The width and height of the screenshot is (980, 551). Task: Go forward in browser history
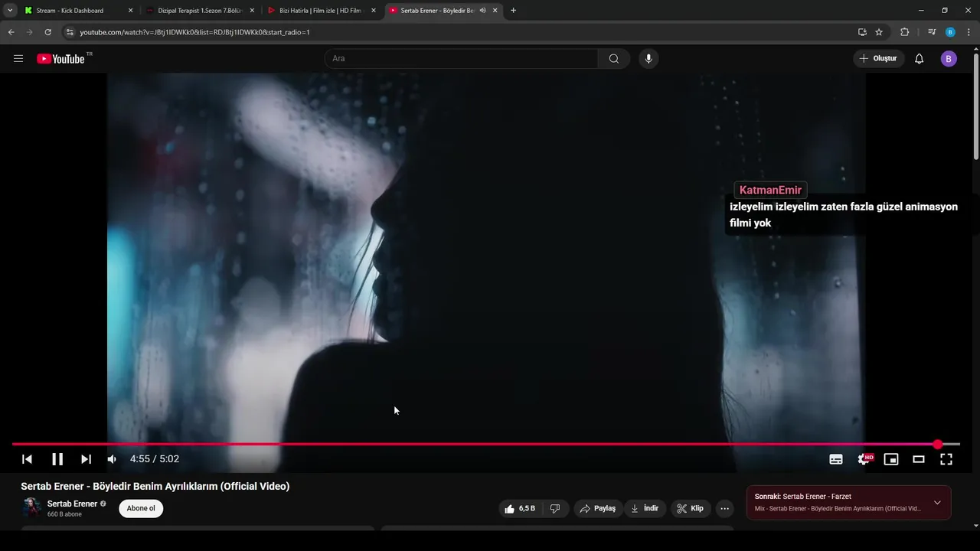(29, 32)
